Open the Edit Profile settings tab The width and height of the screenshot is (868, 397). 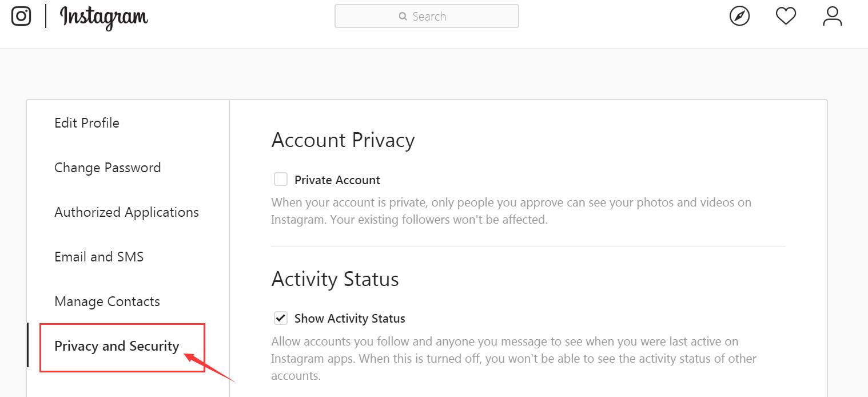pyautogui.click(x=87, y=123)
